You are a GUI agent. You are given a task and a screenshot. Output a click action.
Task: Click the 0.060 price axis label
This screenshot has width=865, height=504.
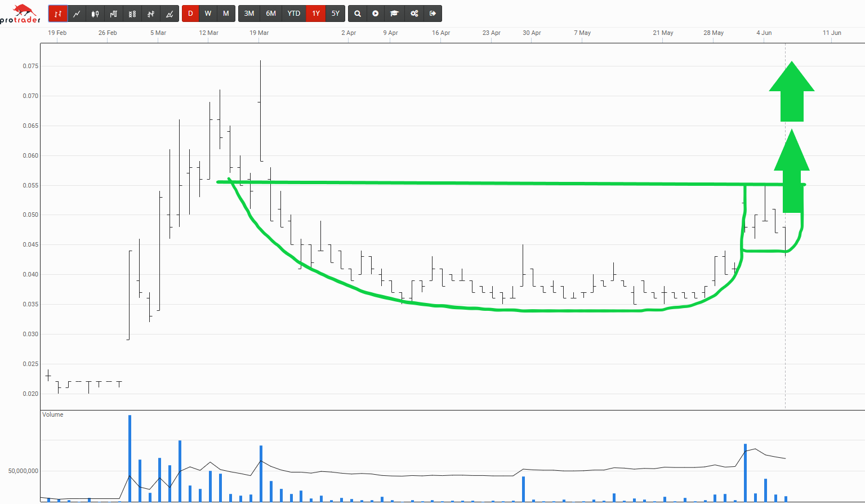[30, 155]
